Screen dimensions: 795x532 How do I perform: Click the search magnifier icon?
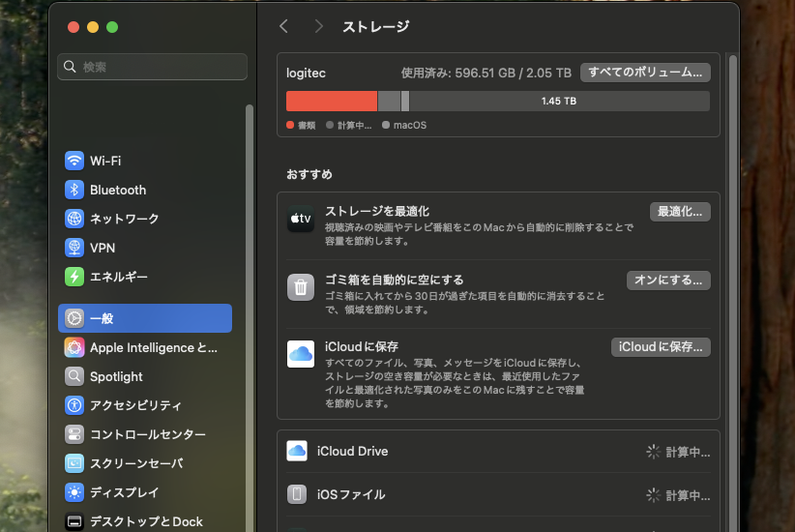pos(70,67)
